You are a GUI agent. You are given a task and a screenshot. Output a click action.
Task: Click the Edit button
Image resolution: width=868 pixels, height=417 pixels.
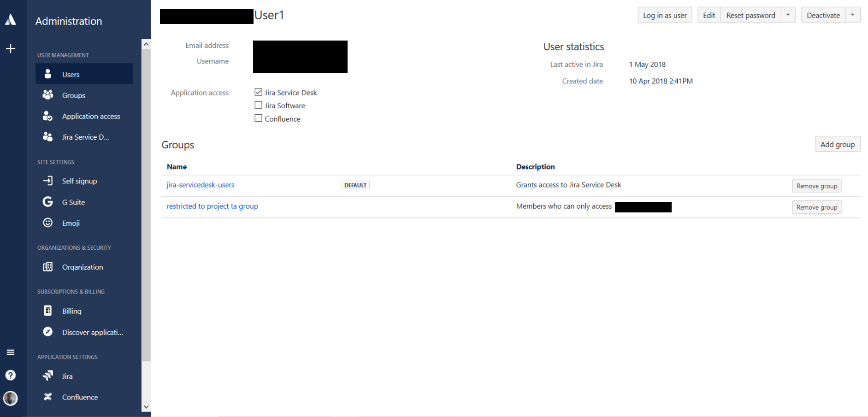coord(709,15)
